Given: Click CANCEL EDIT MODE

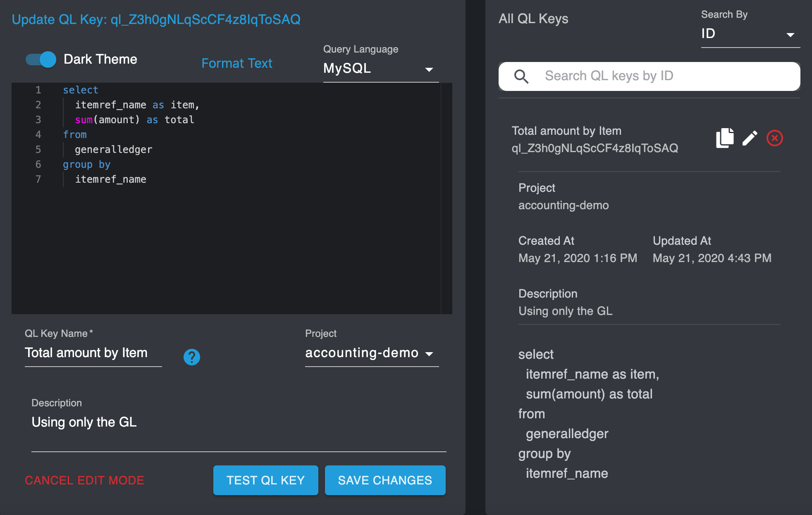Looking at the screenshot, I should (x=84, y=480).
